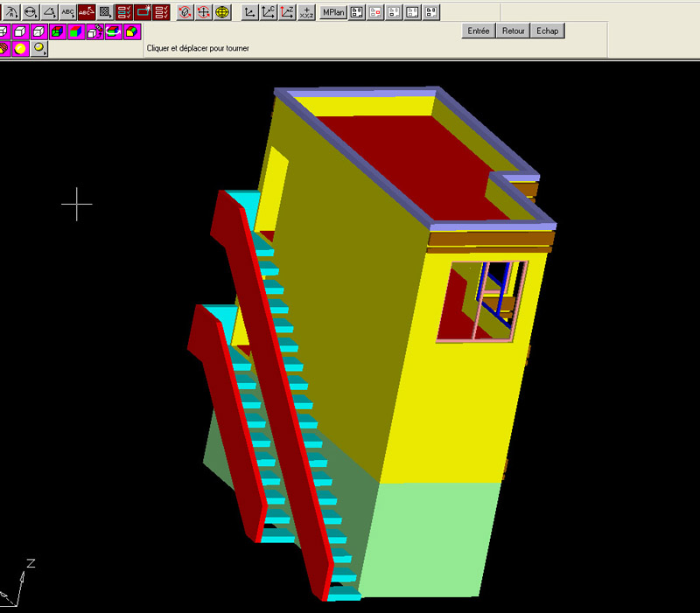Open the magnifier sphere flyout arrow

(40, 50)
